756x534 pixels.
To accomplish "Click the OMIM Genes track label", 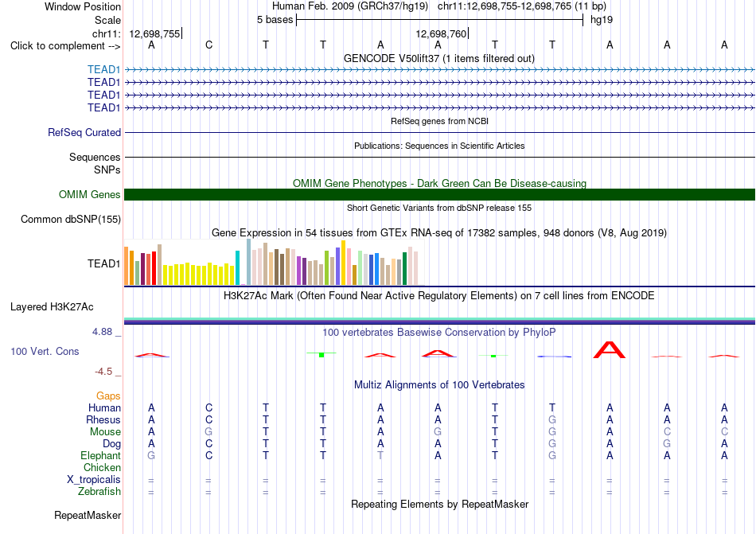I will [89, 194].
